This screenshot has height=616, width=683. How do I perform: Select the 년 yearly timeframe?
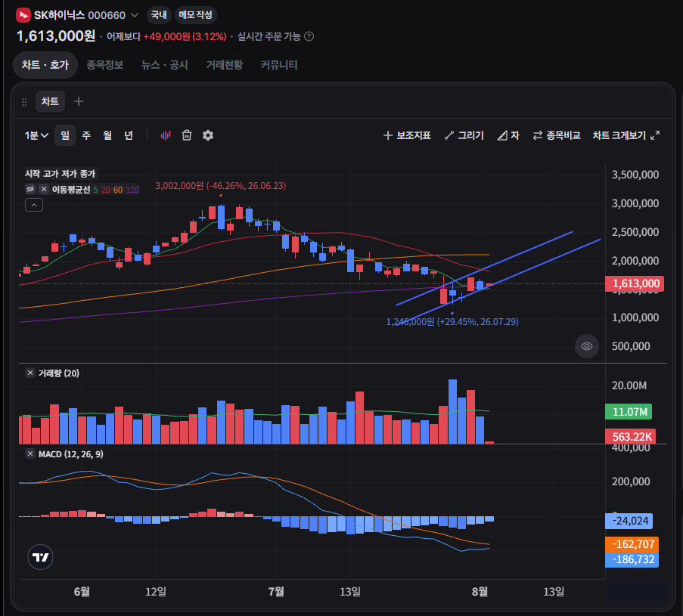[x=129, y=135]
